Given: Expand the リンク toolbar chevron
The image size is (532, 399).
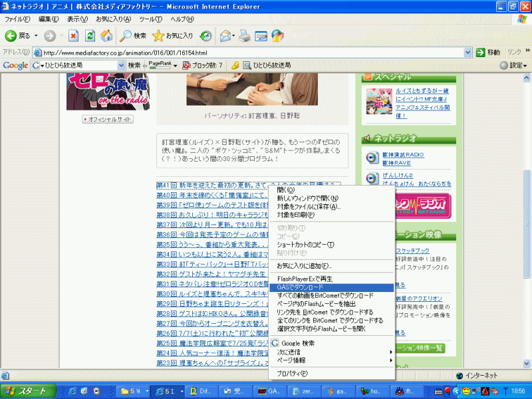Looking at the screenshot, I should point(527,51).
